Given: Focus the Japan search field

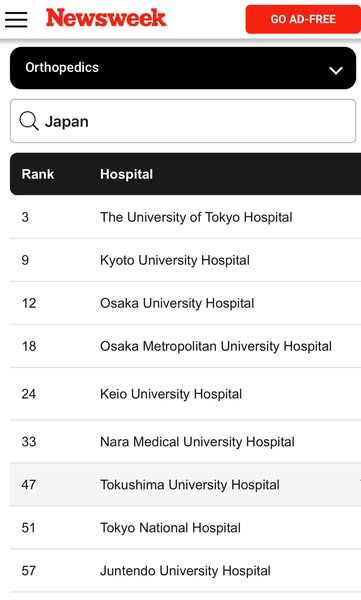Looking at the screenshot, I should coord(183,121).
